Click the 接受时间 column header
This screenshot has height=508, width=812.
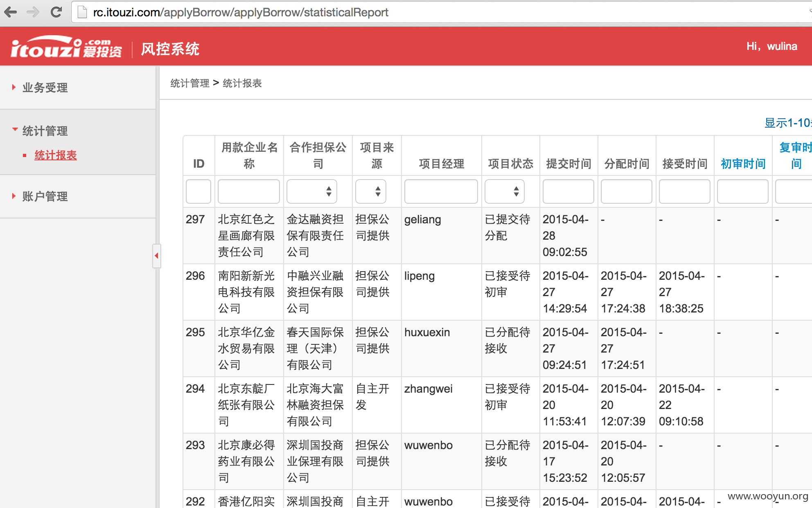coord(685,164)
